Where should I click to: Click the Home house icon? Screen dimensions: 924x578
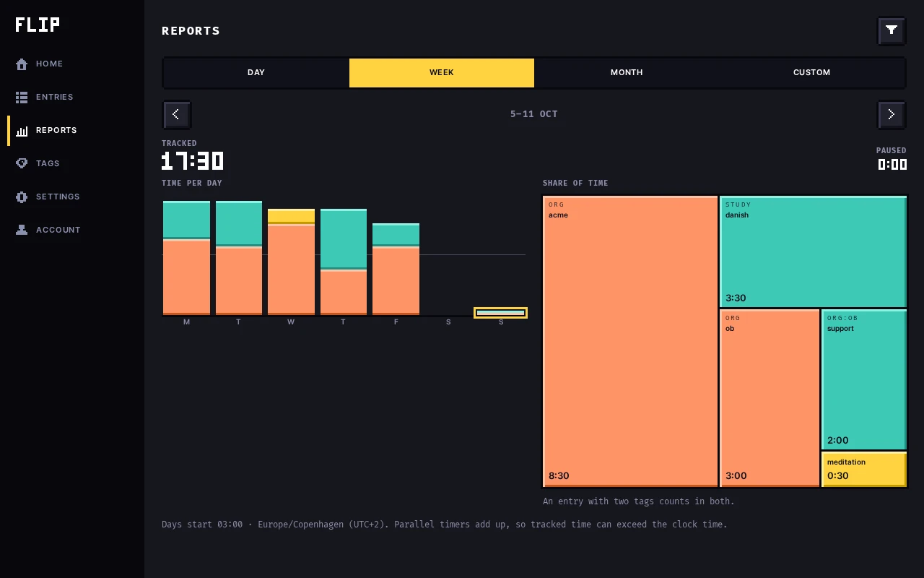tap(22, 64)
